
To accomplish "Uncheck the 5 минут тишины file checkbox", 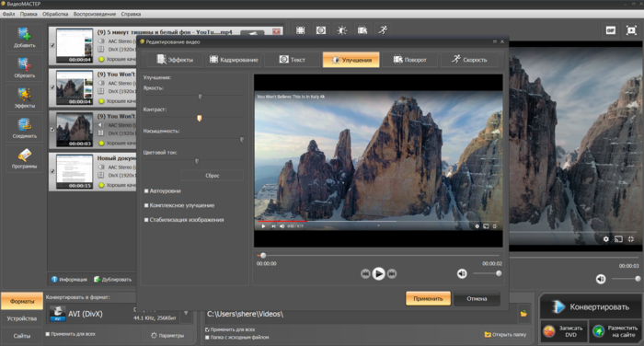I will (x=52, y=46).
